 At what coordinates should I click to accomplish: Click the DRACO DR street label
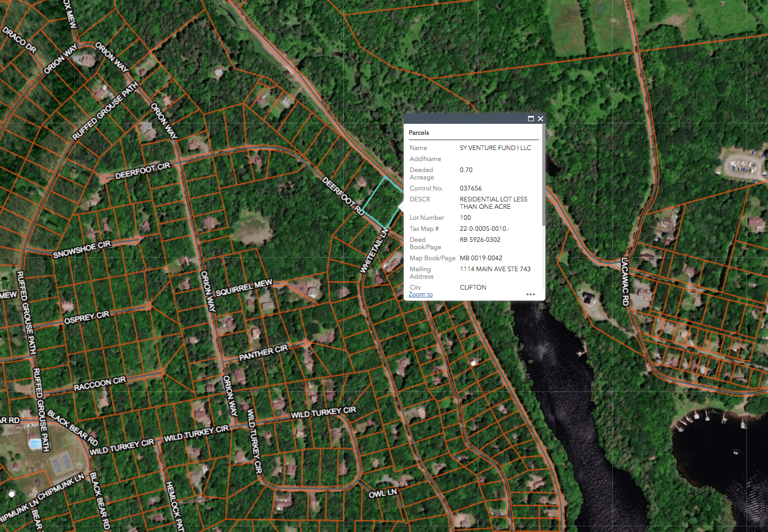[19, 40]
